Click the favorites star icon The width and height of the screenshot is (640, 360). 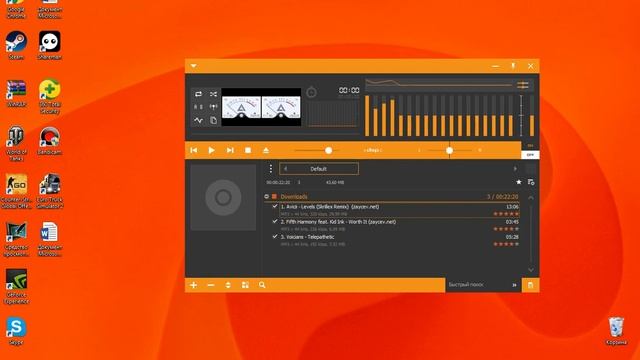[518, 182]
